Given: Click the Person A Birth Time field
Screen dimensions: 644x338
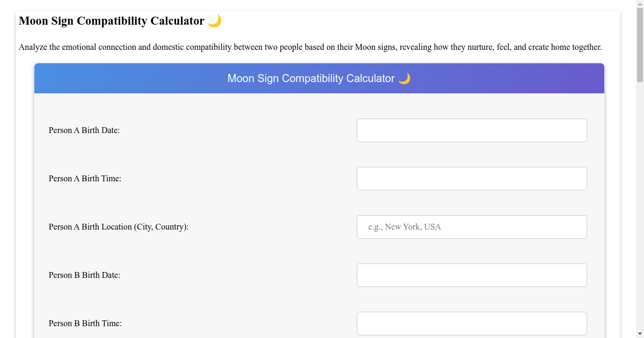Looking at the screenshot, I should [472, 178].
